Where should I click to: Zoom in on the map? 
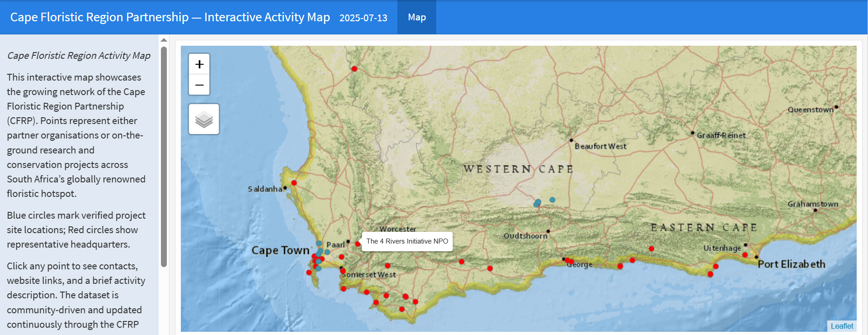coord(199,64)
